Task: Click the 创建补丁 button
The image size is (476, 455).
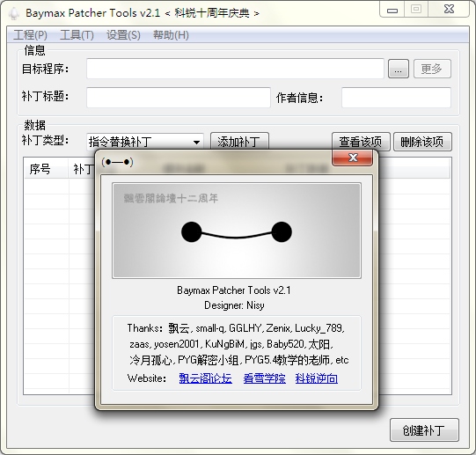Action: tap(424, 430)
